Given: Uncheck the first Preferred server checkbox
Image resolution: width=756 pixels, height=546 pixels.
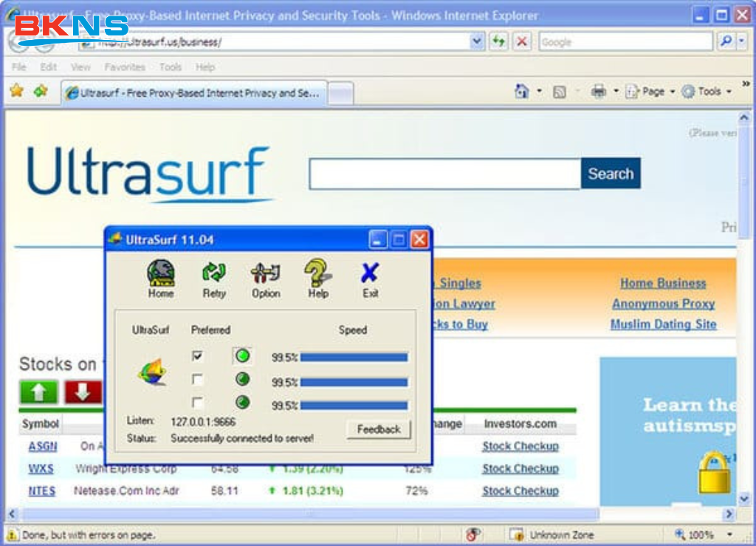Looking at the screenshot, I should click(x=198, y=356).
